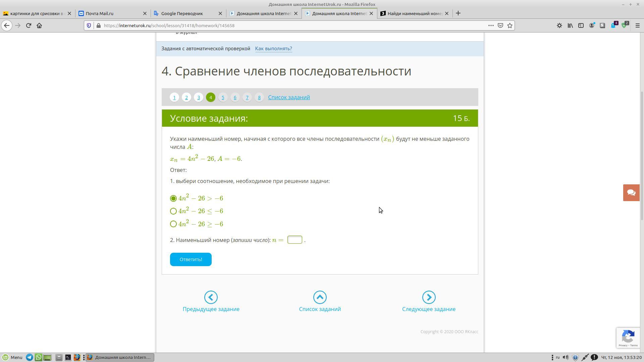Open the browser home page

tap(39, 25)
